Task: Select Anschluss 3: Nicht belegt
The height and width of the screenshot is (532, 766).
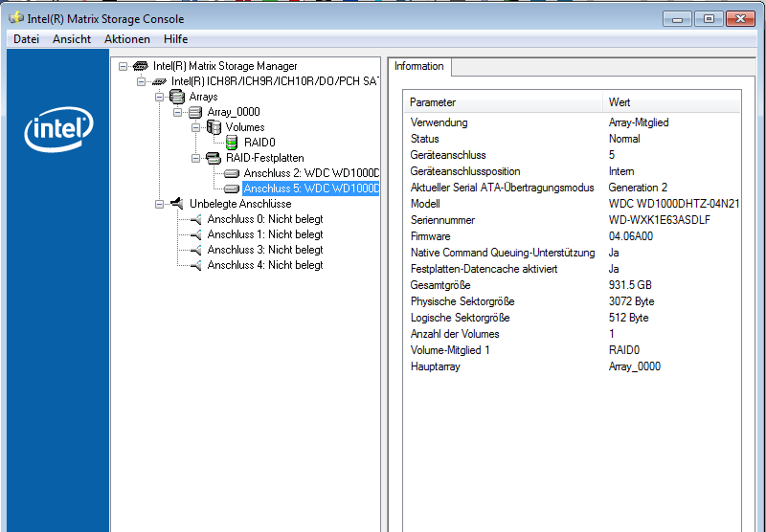Action: click(x=265, y=250)
